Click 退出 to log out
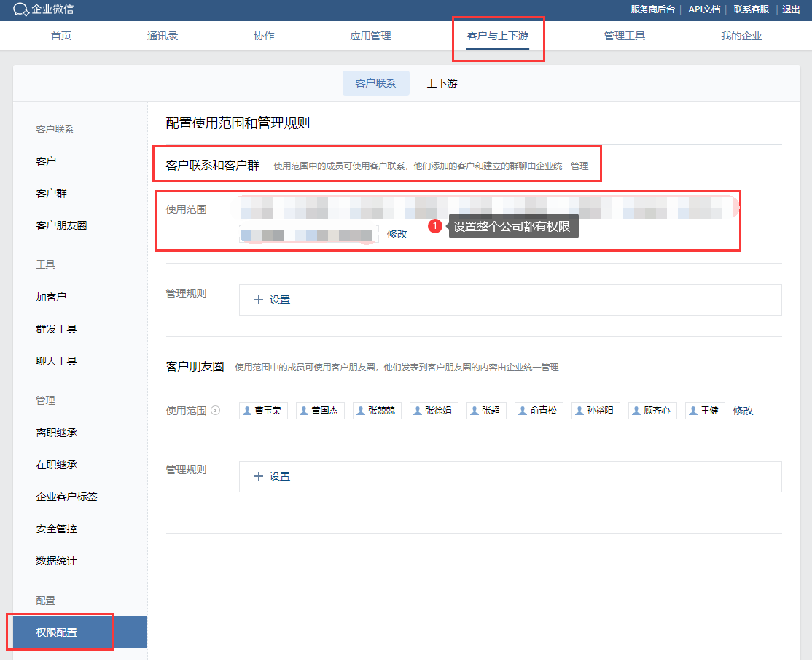812x660 pixels. (791, 9)
